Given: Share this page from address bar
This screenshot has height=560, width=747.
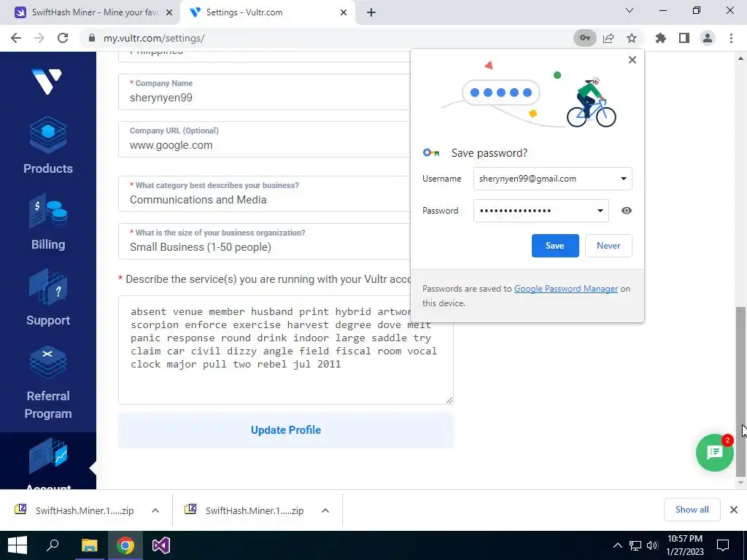Looking at the screenshot, I should pyautogui.click(x=608, y=38).
